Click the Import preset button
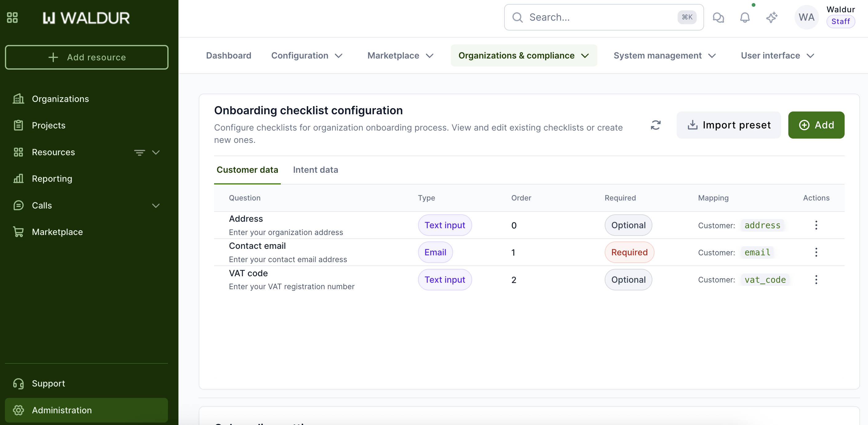 coord(728,125)
